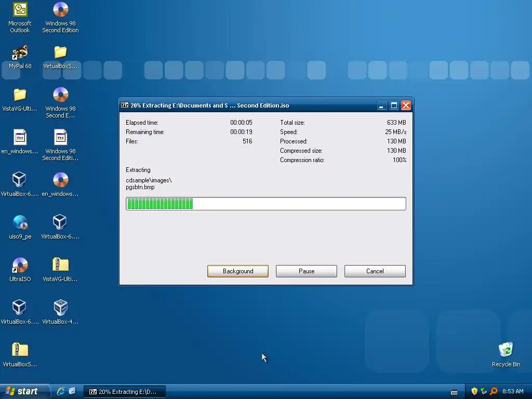Click the 20% Extracting taskbar button
Screen dimensions: 532x399
coord(125,392)
